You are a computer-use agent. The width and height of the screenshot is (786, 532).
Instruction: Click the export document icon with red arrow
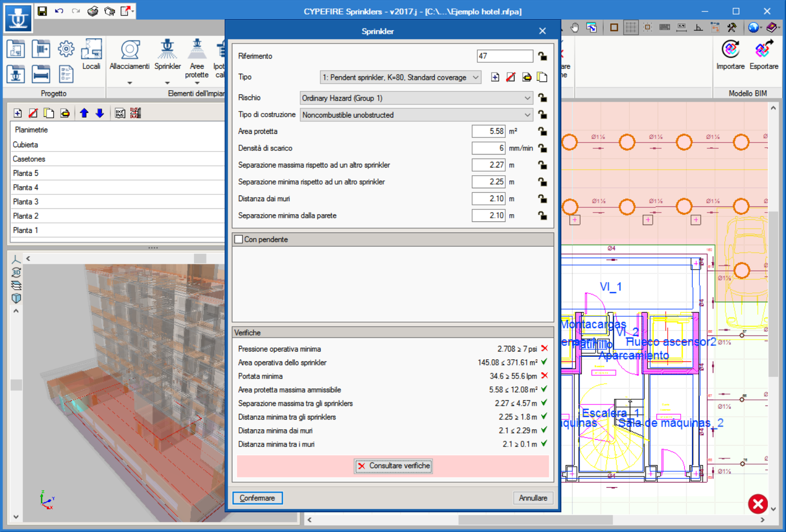tap(126, 11)
